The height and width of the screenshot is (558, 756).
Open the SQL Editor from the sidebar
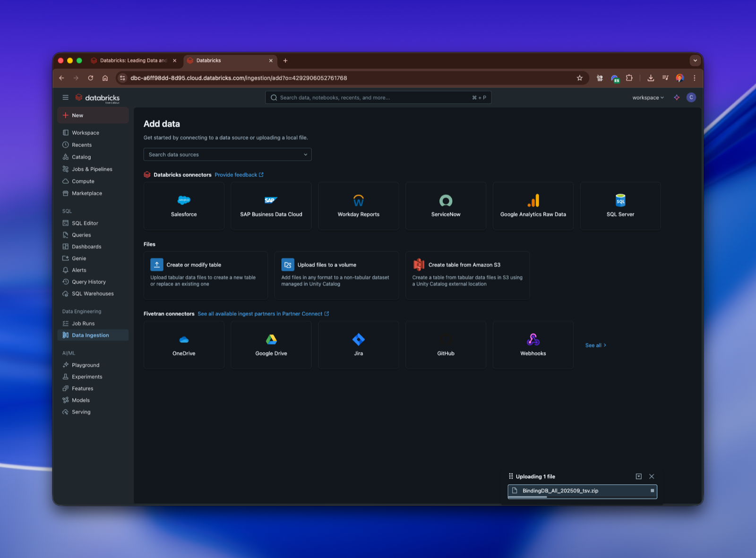[85, 223]
